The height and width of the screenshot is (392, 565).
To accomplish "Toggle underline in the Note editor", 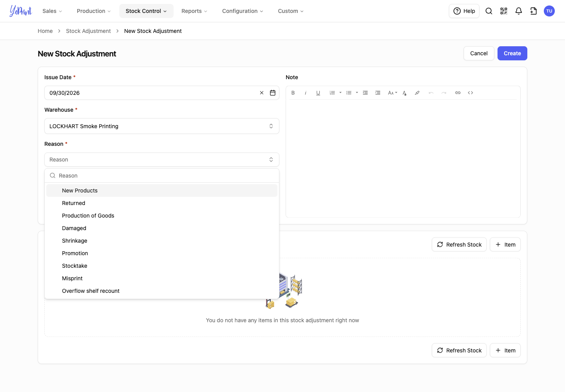I will pos(318,93).
